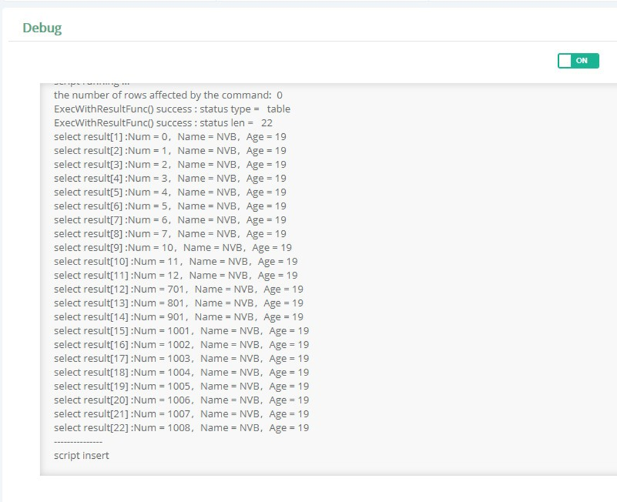Image resolution: width=617 pixels, height=502 pixels.
Task: Select the result[22] Num = 1008 line
Action: [x=181, y=428]
